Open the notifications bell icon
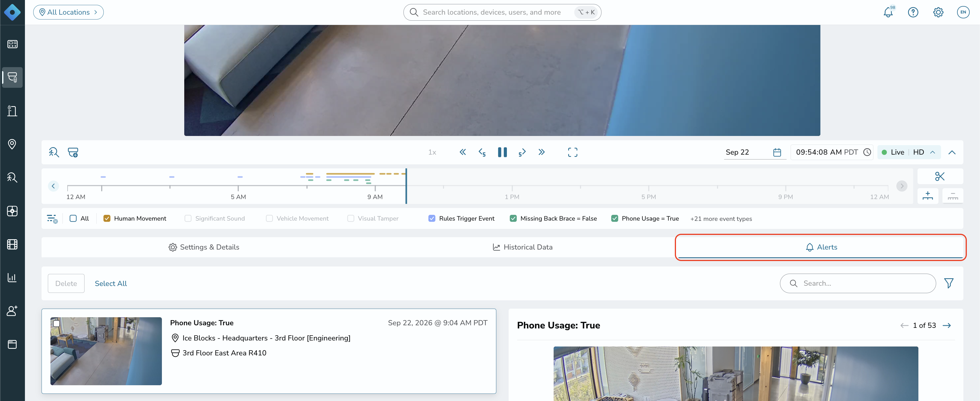 [x=888, y=12]
